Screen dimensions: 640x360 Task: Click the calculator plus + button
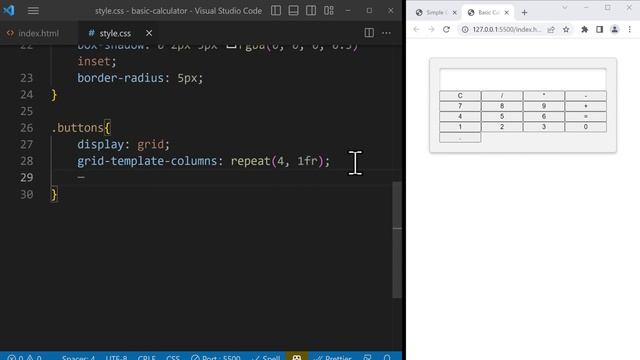pos(586,106)
